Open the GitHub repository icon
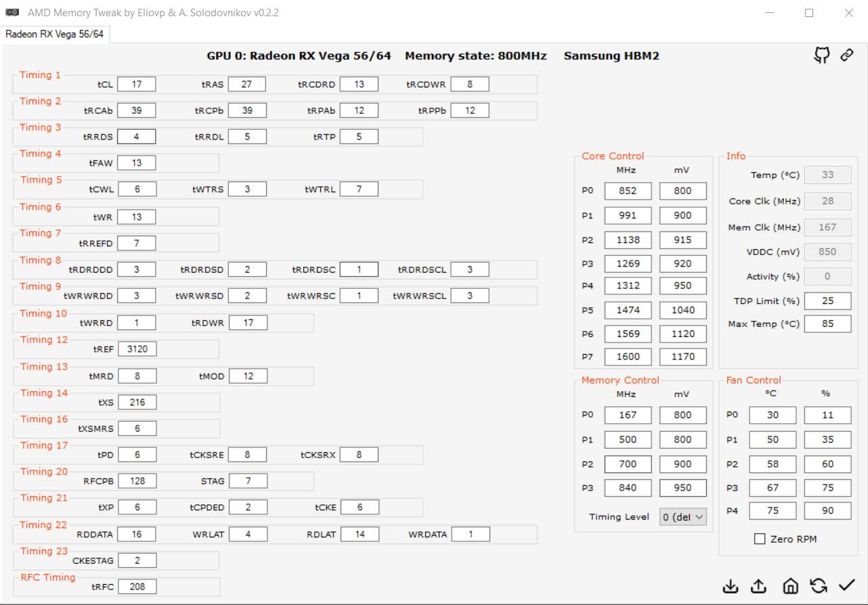The width and height of the screenshot is (868, 605). [x=821, y=55]
